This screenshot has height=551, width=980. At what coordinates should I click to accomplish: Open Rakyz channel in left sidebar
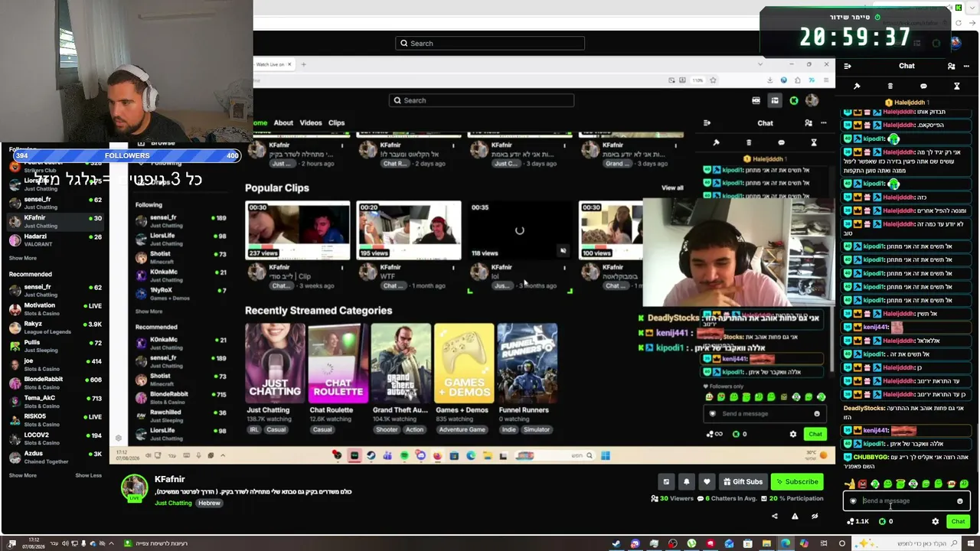click(x=55, y=328)
